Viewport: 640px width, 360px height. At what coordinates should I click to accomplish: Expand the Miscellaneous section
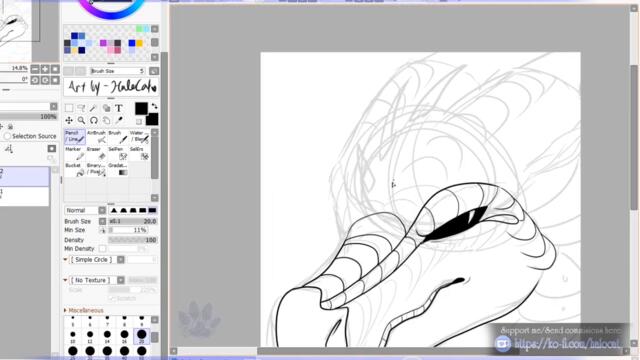pos(65,311)
